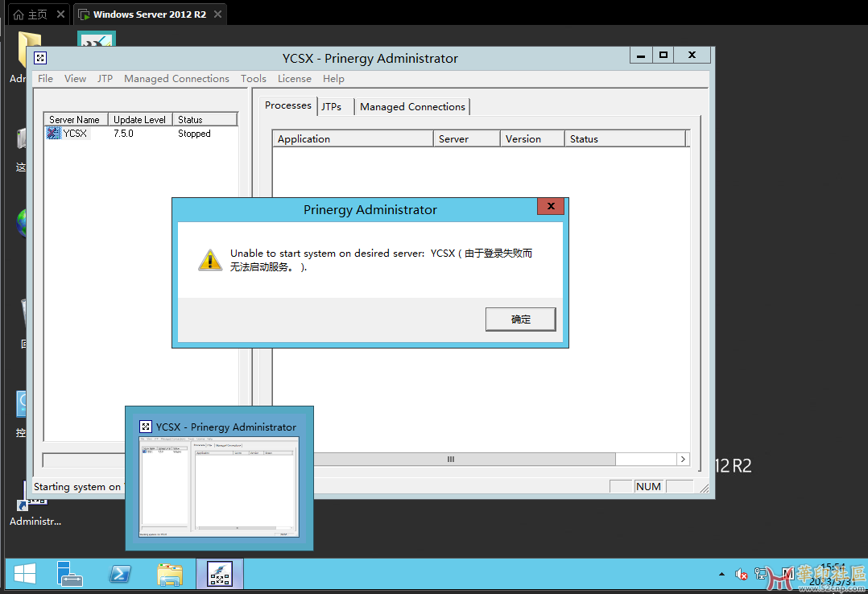Switch to the JTPs tab
Image resolution: width=868 pixels, height=594 pixels.
point(332,107)
